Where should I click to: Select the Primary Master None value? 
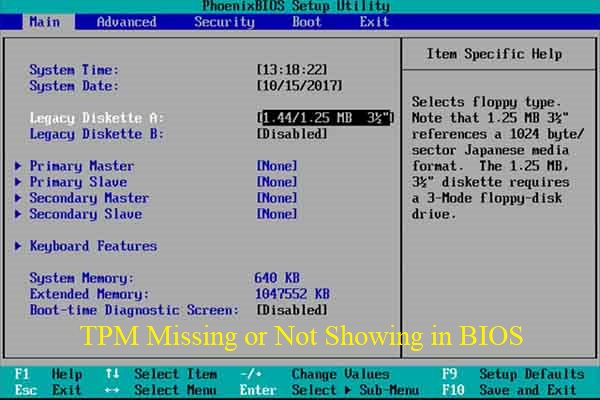[x=277, y=166]
